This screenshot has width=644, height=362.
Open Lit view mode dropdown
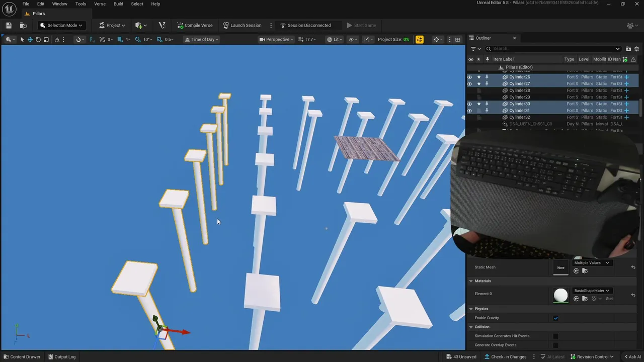click(x=334, y=39)
